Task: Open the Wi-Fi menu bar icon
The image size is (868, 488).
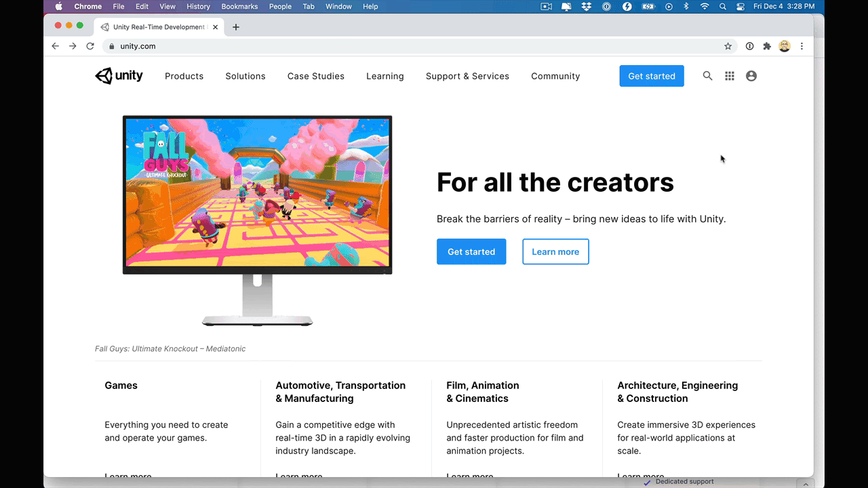Action: point(705,6)
